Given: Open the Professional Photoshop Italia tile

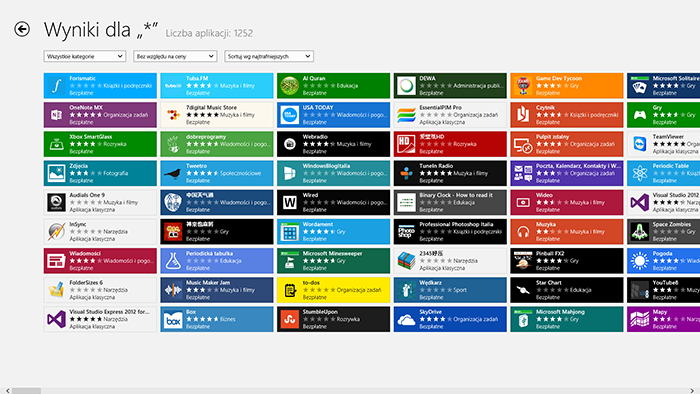Looking at the screenshot, I should [x=450, y=232].
